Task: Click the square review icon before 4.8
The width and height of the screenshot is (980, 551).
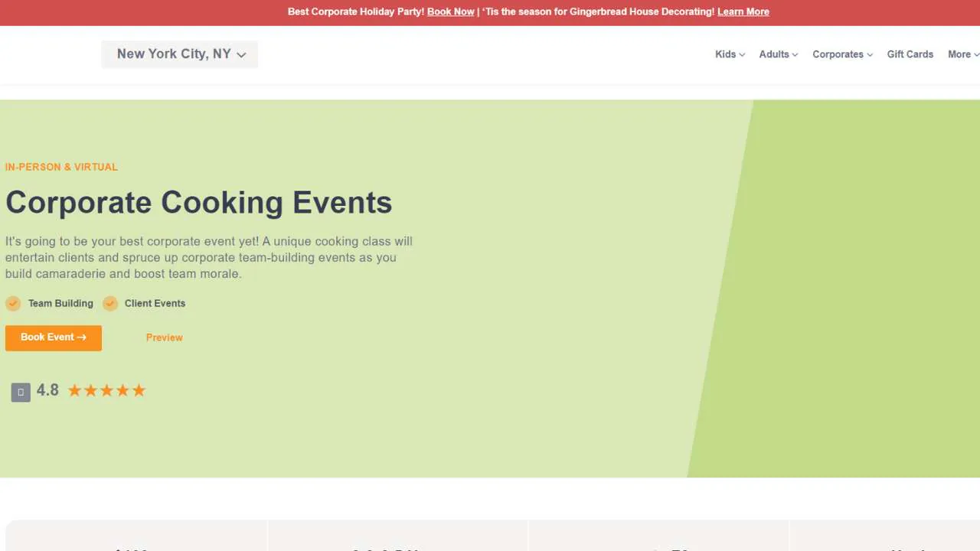Action: click(x=21, y=393)
